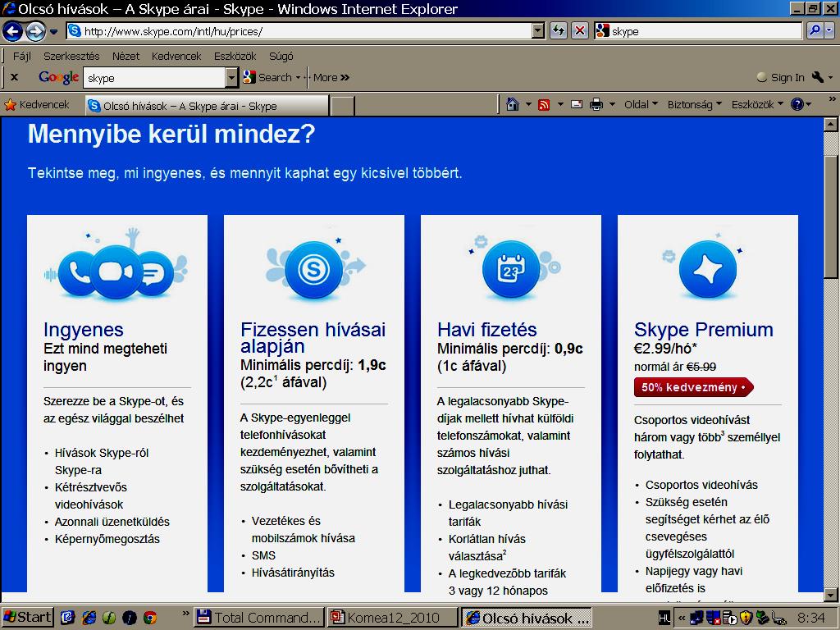Click the page scrollbar down arrow

coord(831,594)
